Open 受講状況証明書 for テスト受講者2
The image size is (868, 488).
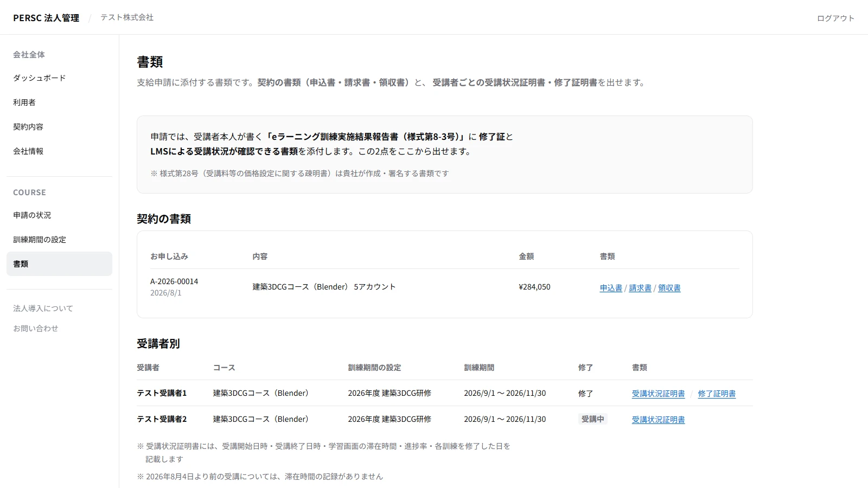pos(658,420)
